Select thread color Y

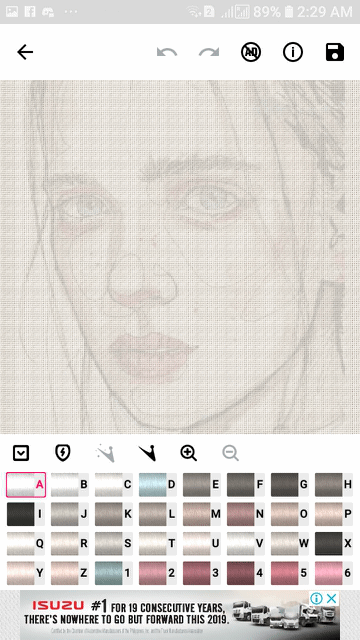pos(26,573)
